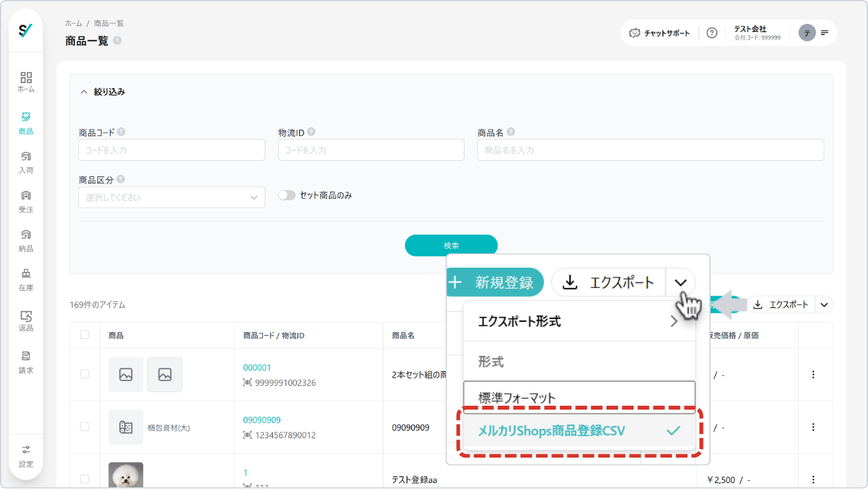Click help icon beside 商品区分 label

120,180
